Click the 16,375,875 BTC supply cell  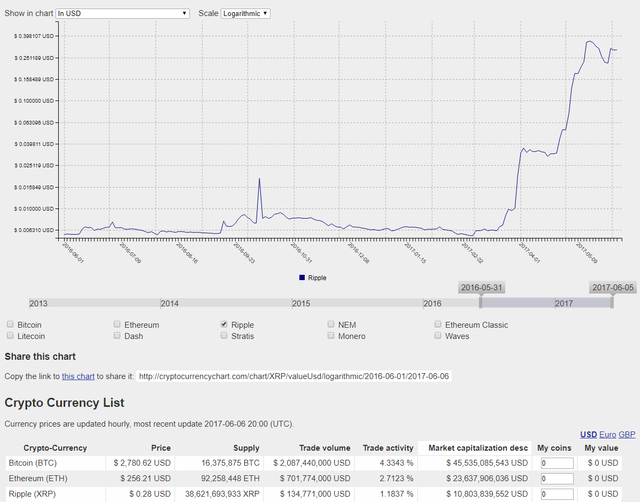(230, 463)
